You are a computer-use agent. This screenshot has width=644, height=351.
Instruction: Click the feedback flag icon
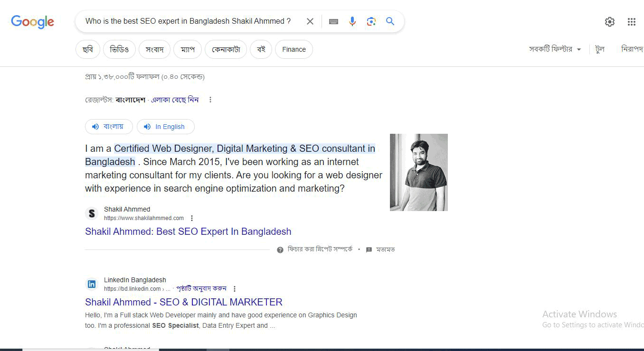click(x=369, y=249)
